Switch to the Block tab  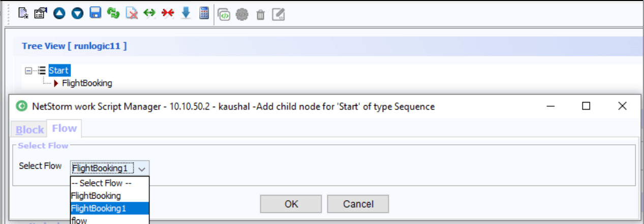(x=29, y=130)
